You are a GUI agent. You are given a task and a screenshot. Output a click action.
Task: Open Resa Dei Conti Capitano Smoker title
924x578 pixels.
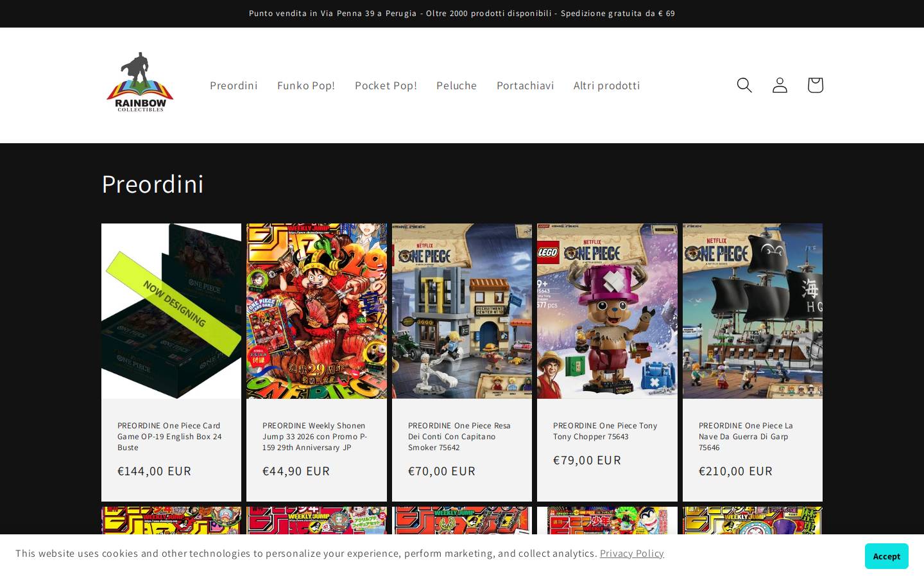tap(459, 436)
